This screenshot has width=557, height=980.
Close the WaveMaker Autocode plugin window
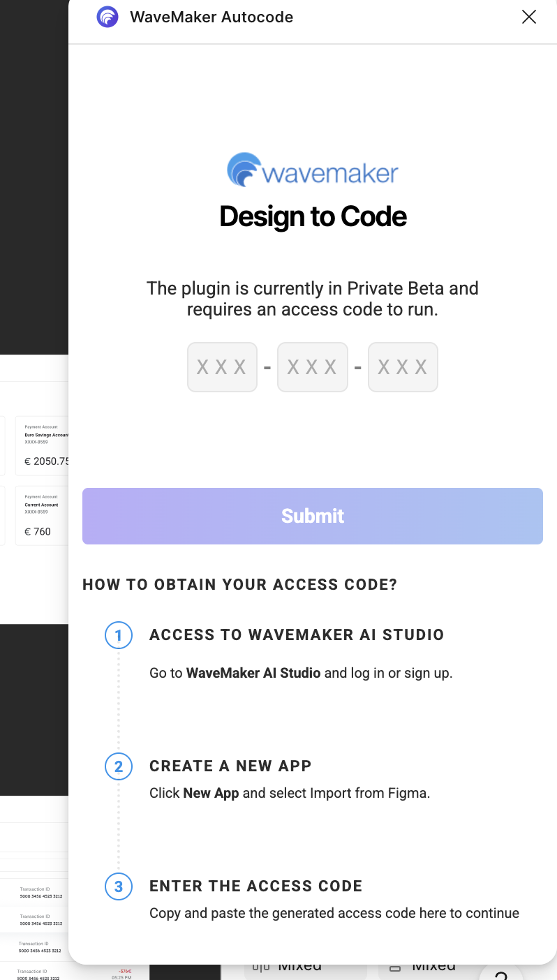click(529, 17)
